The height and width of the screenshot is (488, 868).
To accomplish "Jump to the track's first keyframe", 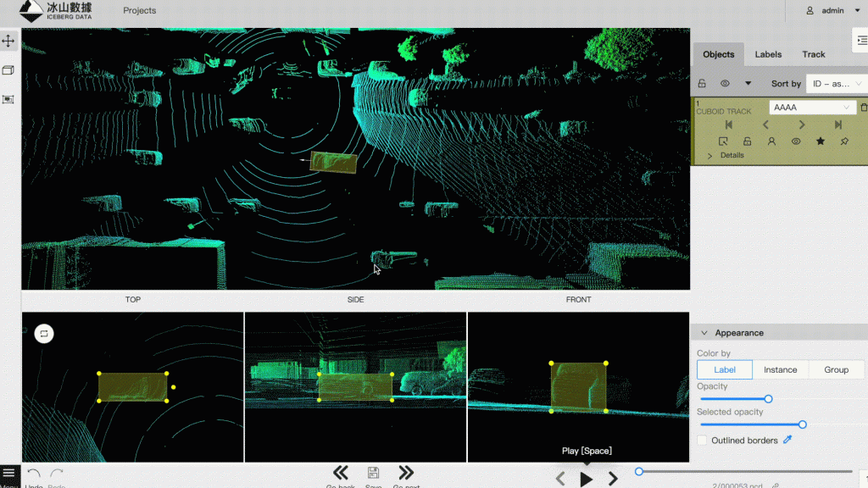I will 728,125.
